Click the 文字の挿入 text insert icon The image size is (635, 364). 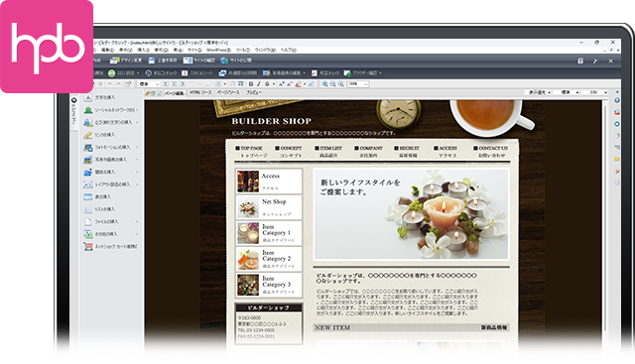[88, 97]
